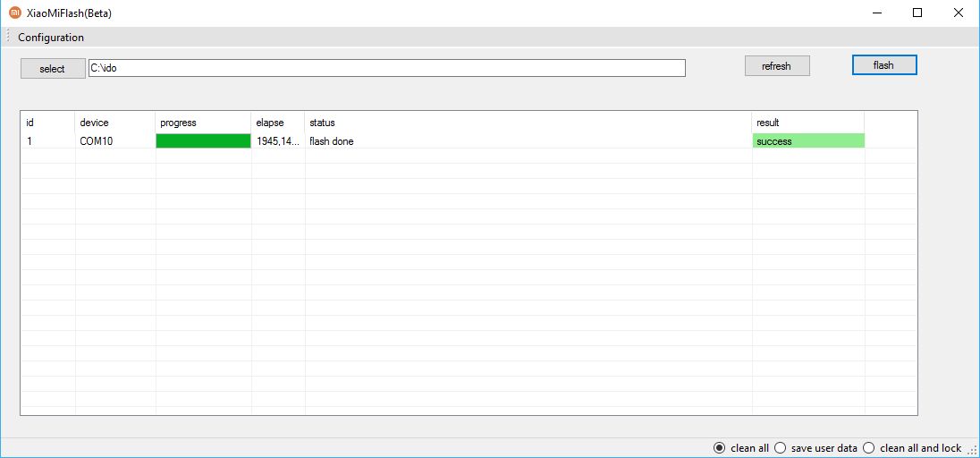Minimize the XiaoMiFlash window

pyautogui.click(x=879, y=13)
